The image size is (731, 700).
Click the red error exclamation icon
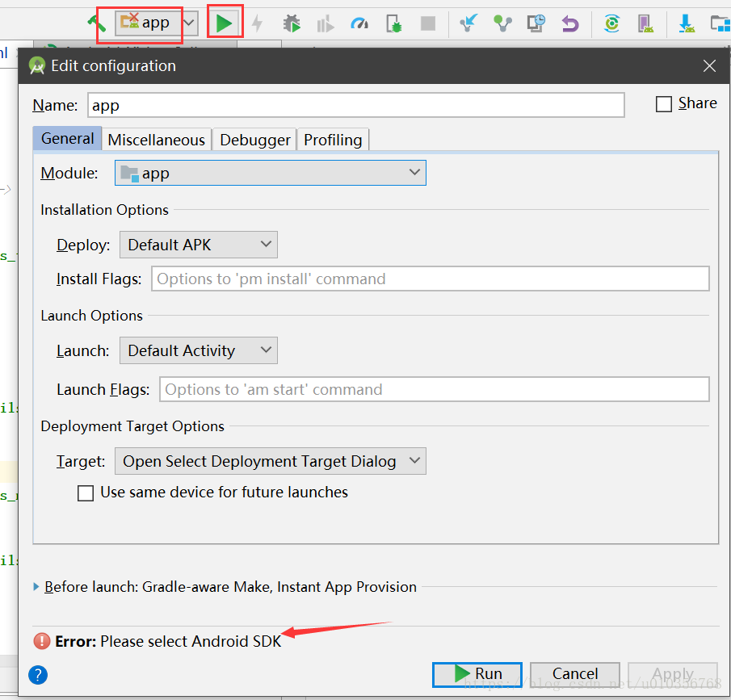(42, 641)
